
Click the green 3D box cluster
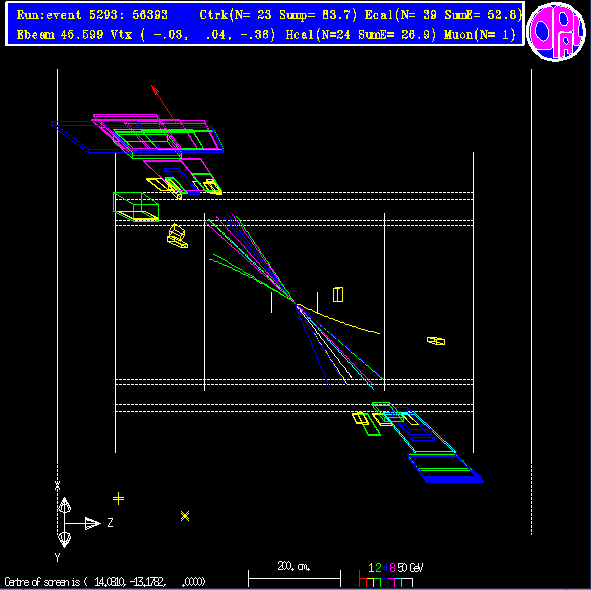point(136,207)
